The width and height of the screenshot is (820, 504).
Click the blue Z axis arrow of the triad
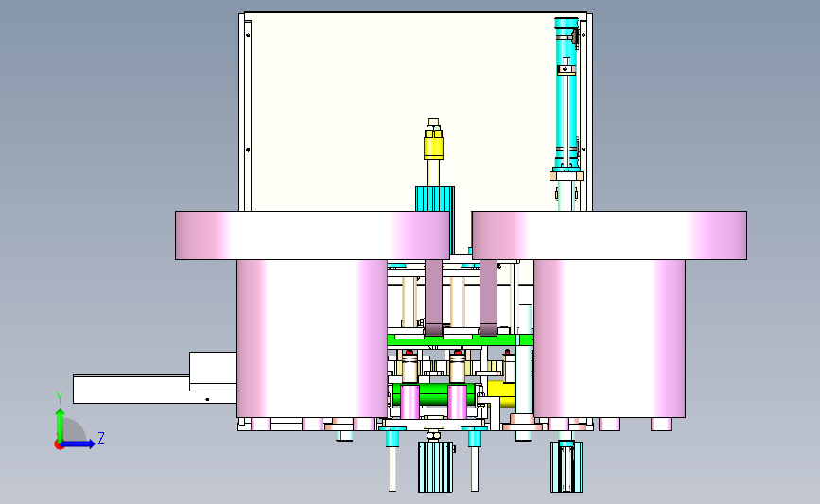79,443
